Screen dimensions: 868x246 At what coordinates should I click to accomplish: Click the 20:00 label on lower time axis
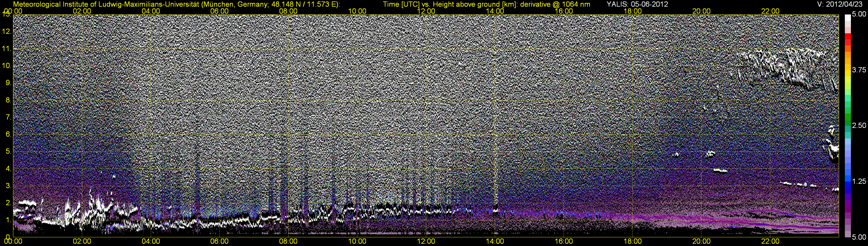(701, 241)
